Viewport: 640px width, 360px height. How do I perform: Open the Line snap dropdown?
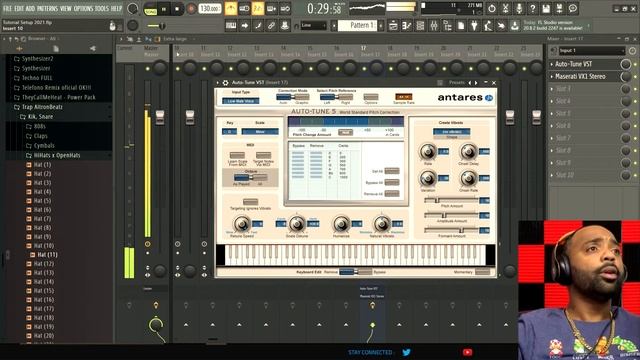[313, 26]
